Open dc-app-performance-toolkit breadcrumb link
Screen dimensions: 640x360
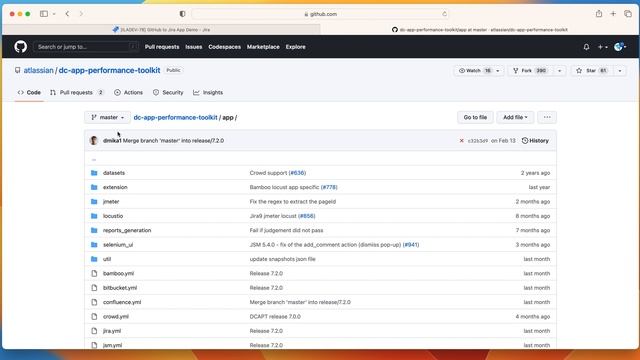point(176,117)
